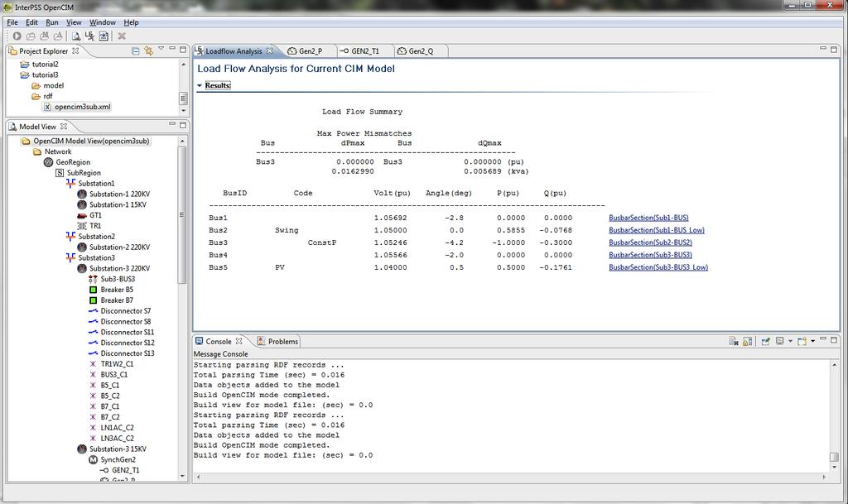Open the Edit menu

(32, 22)
